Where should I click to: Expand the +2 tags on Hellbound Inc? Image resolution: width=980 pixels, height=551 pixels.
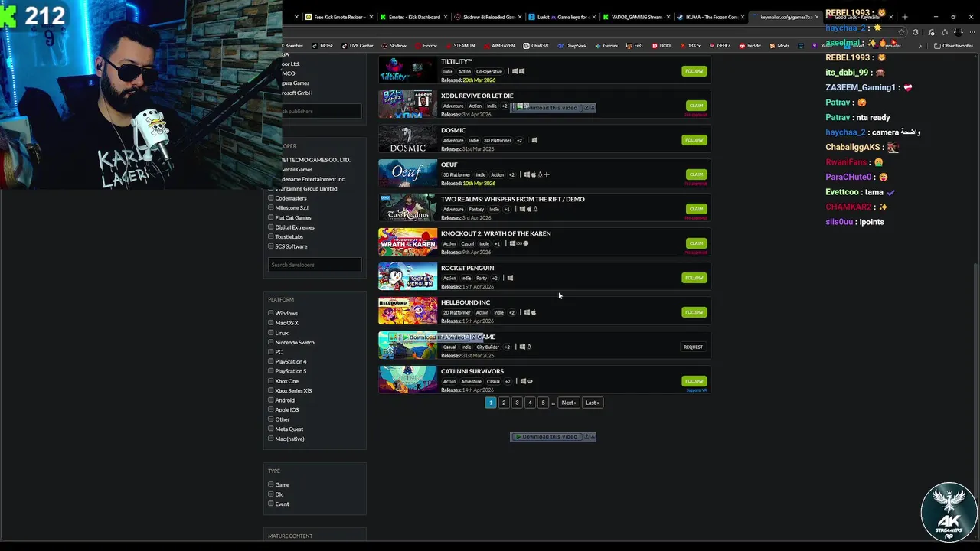pyautogui.click(x=512, y=312)
